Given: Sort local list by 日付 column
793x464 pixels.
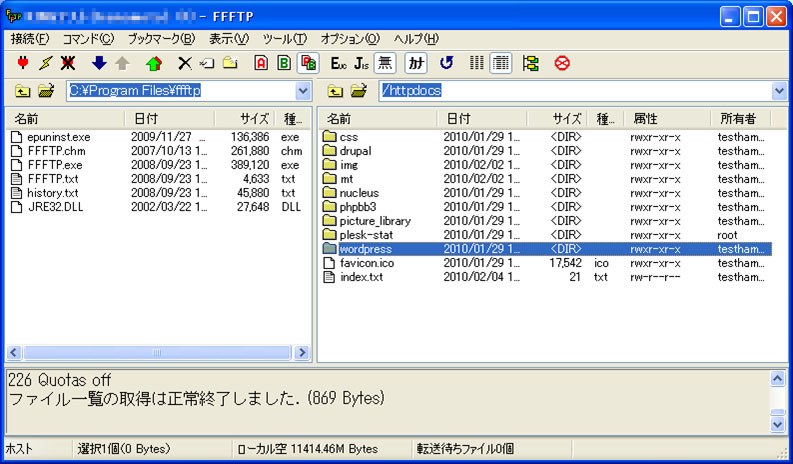Looking at the screenshot, I should click(x=170, y=119).
